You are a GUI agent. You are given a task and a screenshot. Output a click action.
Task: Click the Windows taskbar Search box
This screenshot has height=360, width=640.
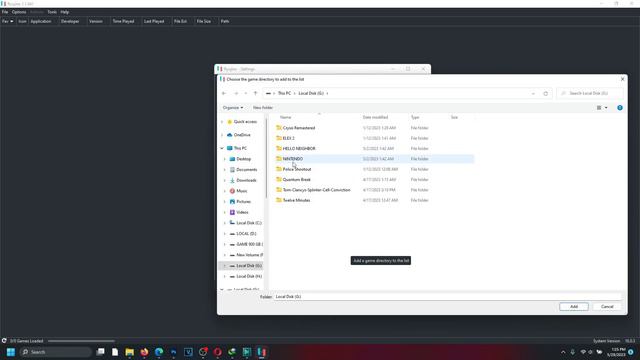[x=56, y=352]
